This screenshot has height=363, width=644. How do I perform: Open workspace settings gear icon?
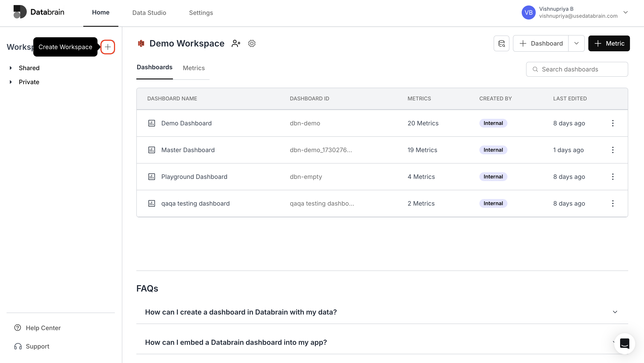252,43
